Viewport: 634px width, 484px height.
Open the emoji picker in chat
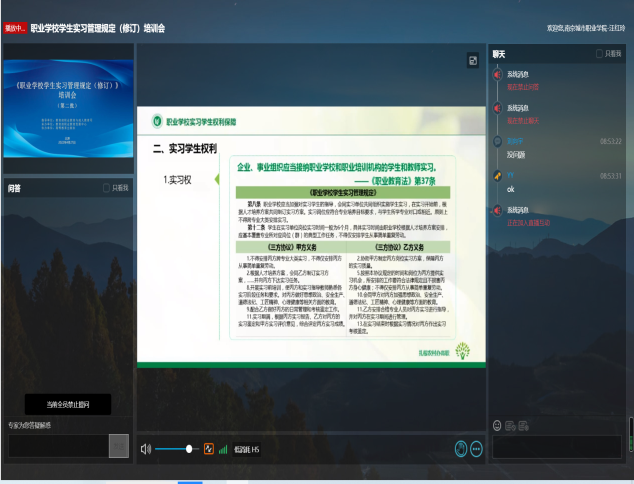[497, 425]
